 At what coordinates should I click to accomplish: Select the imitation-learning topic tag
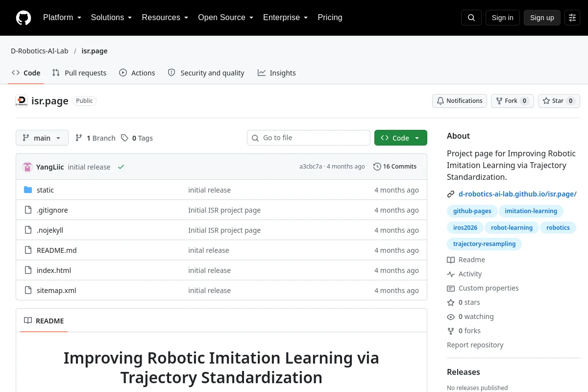[531, 211]
